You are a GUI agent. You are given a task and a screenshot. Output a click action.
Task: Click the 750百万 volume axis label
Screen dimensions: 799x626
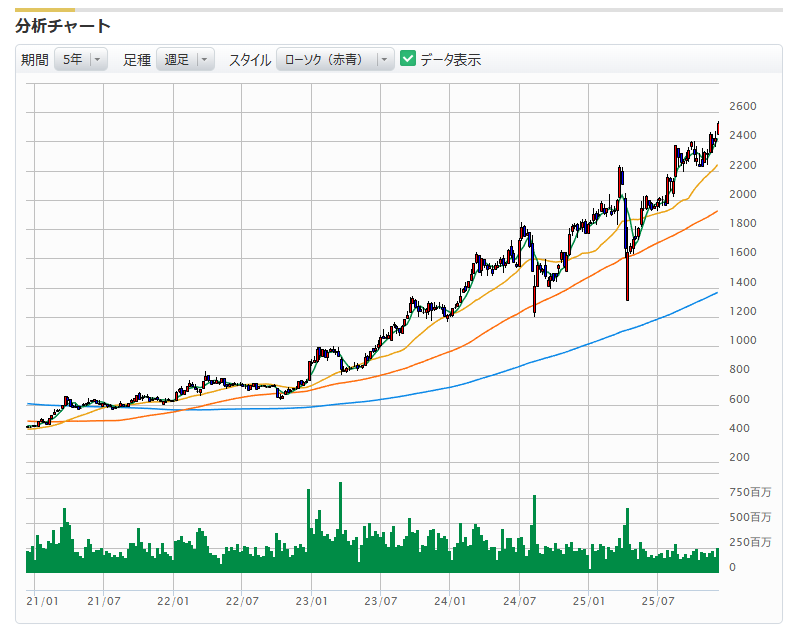tap(750, 492)
